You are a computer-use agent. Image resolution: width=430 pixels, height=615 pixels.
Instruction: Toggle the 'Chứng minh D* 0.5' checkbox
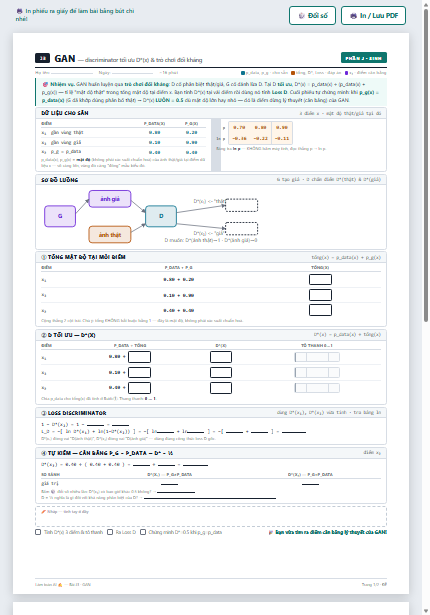[143, 532]
